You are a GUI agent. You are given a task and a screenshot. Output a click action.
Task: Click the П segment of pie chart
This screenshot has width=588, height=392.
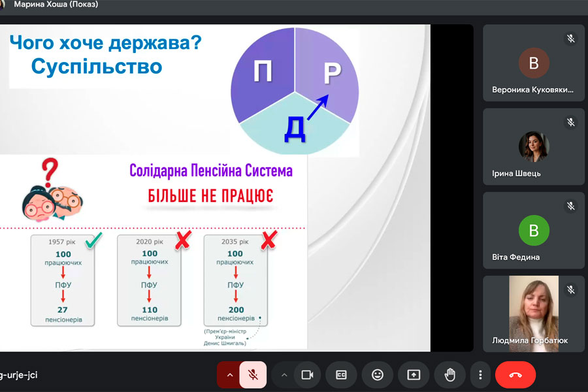(x=263, y=71)
